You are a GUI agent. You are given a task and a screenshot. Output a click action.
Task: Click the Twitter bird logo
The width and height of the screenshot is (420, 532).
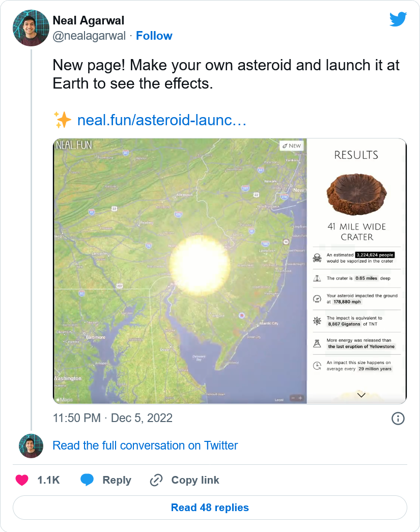click(399, 19)
